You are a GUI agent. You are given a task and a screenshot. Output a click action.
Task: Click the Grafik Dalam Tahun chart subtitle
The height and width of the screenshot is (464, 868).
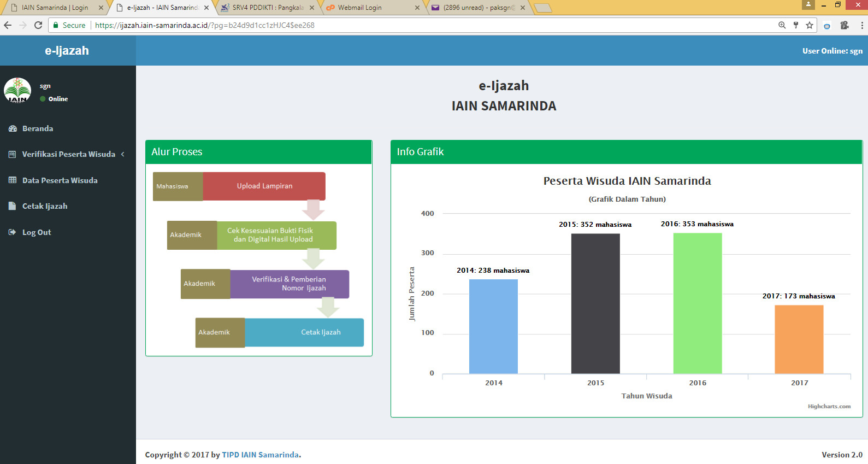[627, 199]
